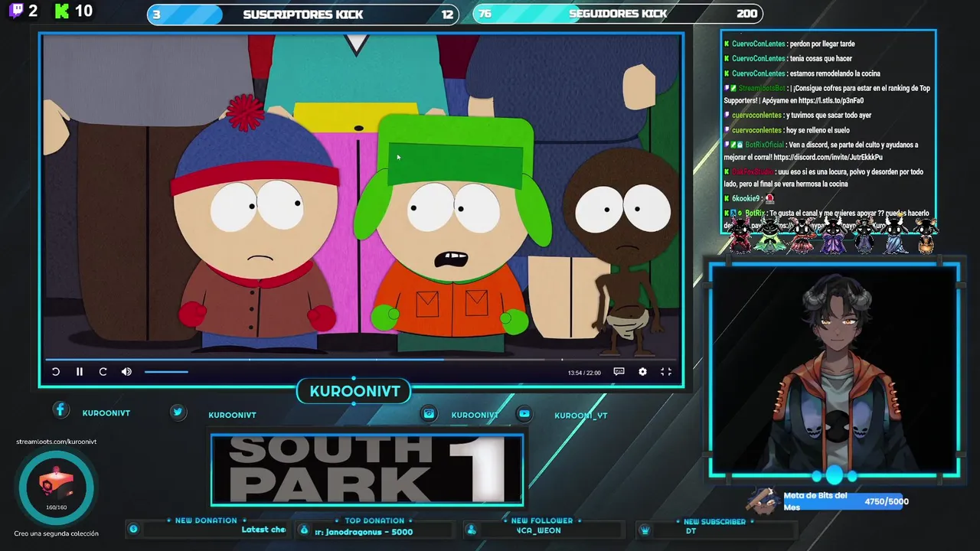This screenshot has width=980, height=551.
Task: Click the 'Creo una segunda colección' caption
Action: pyautogui.click(x=57, y=533)
